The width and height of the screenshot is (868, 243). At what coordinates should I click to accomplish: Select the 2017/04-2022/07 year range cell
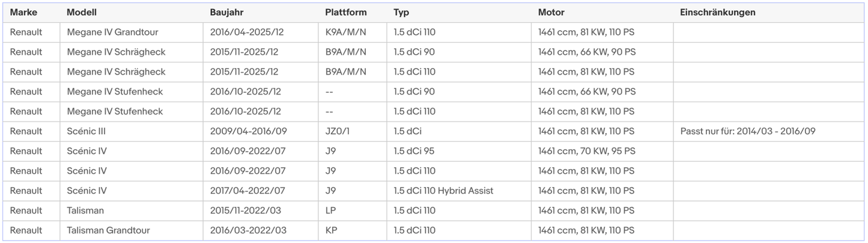click(x=247, y=191)
